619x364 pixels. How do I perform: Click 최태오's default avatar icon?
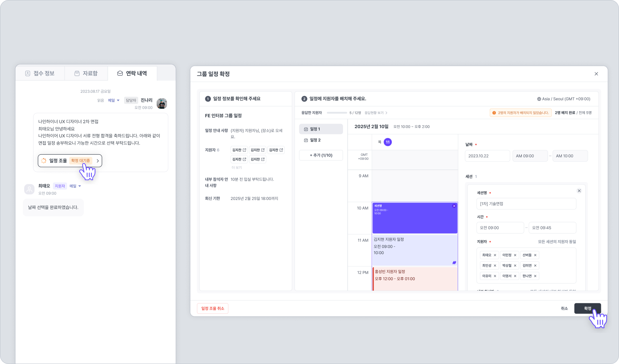pyautogui.click(x=29, y=189)
